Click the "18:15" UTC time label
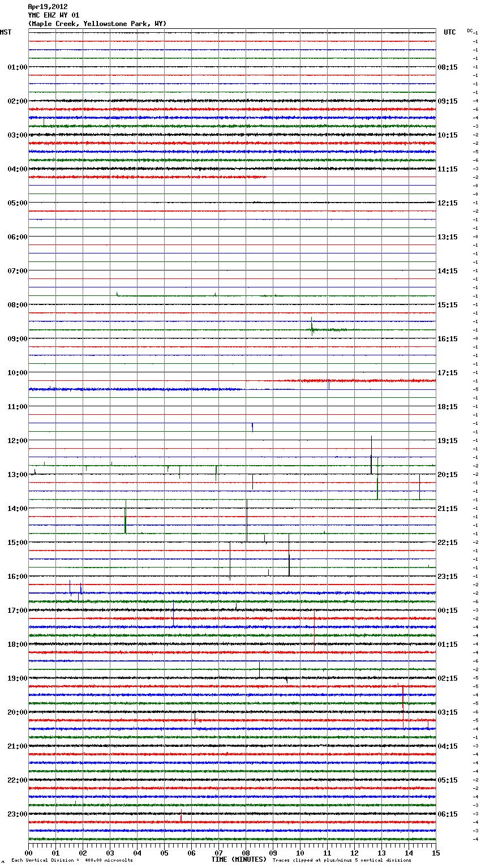 [x=448, y=407]
